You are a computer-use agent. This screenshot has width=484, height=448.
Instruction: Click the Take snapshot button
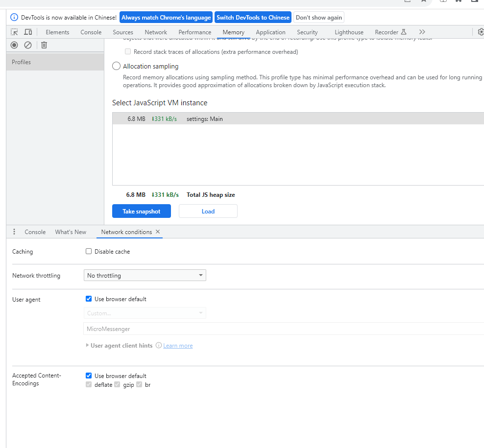click(142, 211)
